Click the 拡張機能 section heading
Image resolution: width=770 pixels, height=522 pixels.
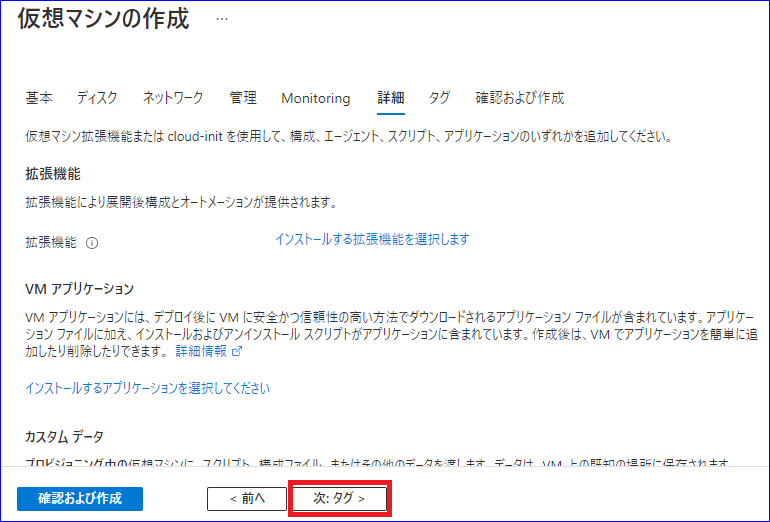(x=53, y=174)
